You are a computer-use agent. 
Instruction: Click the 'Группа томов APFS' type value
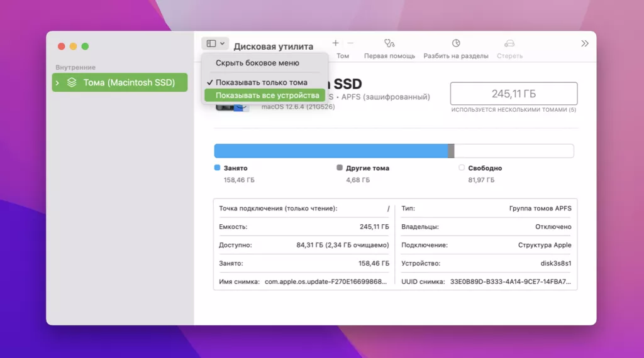(540, 209)
